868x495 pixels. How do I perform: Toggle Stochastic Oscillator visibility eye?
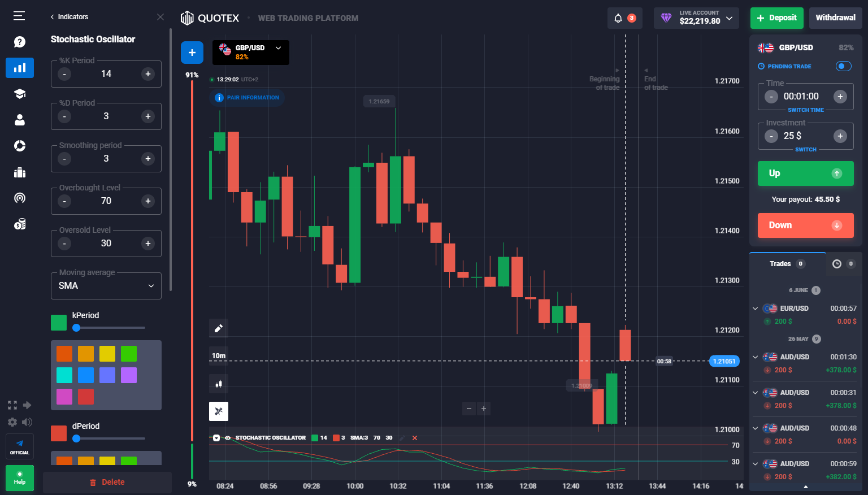(x=228, y=438)
